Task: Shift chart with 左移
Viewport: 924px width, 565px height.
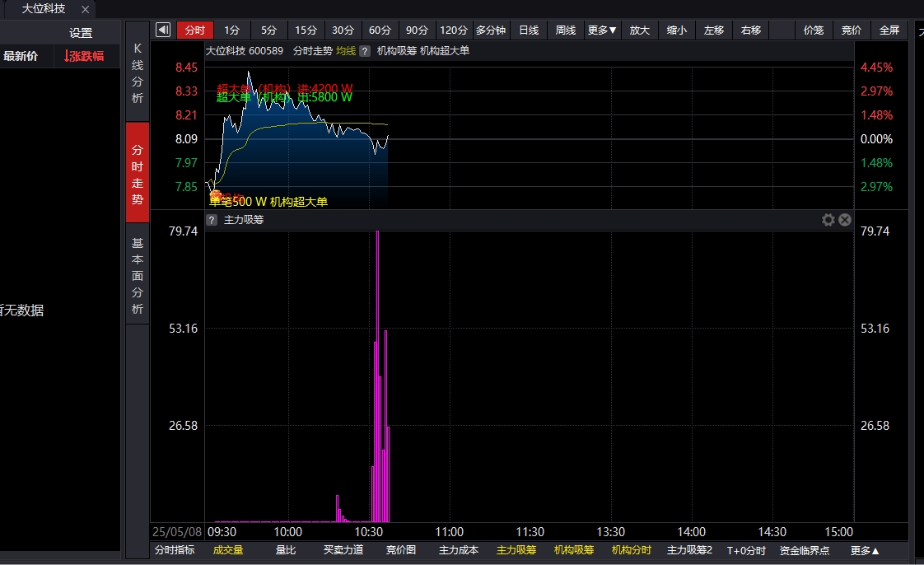Action: [x=714, y=30]
